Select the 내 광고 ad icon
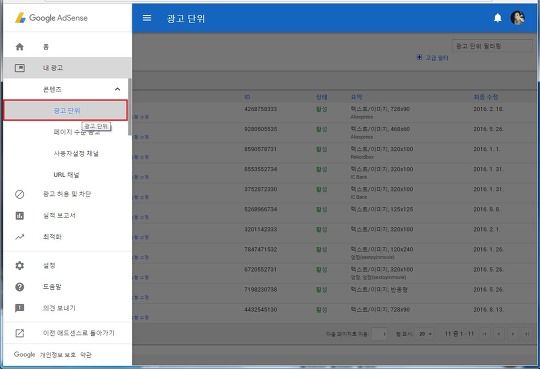Screen dimensions: 540x369 click(20, 68)
